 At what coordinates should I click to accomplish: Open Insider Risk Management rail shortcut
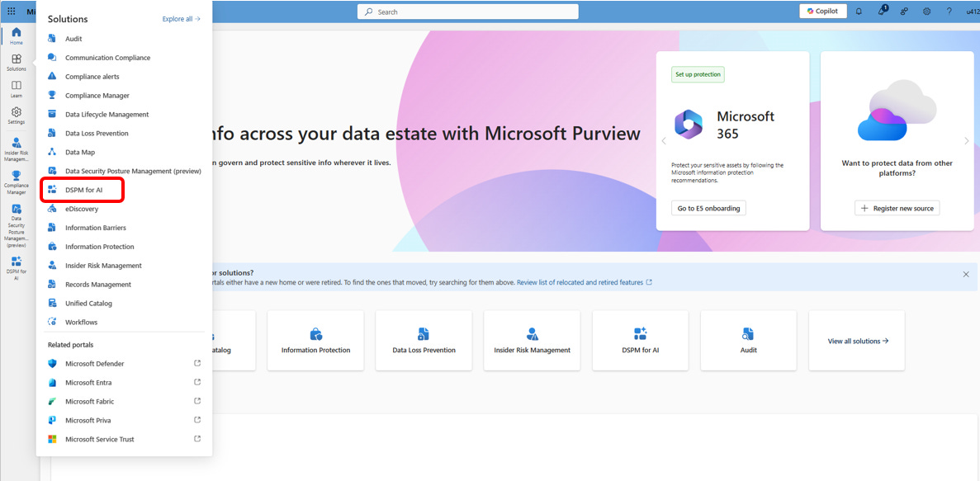17,149
